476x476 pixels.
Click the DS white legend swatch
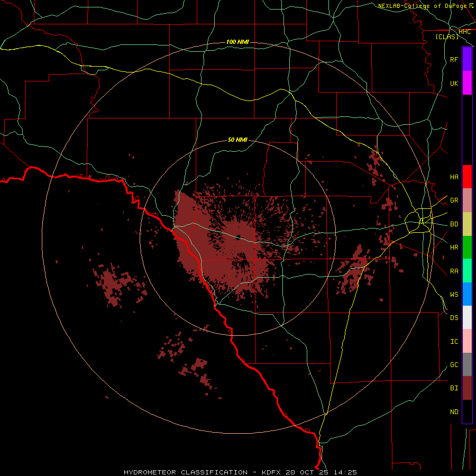point(467,317)
